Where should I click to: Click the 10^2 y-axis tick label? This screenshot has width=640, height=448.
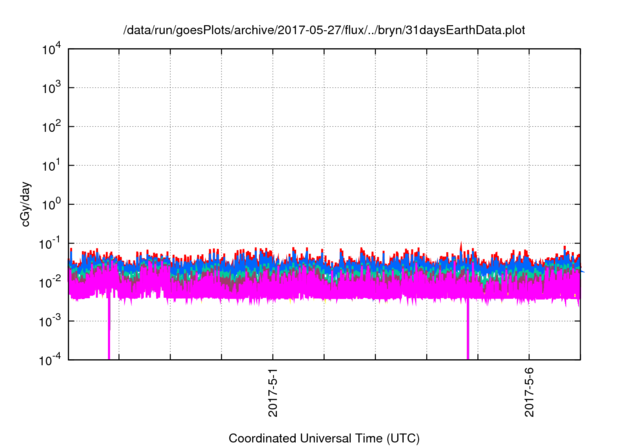[51, 127]
